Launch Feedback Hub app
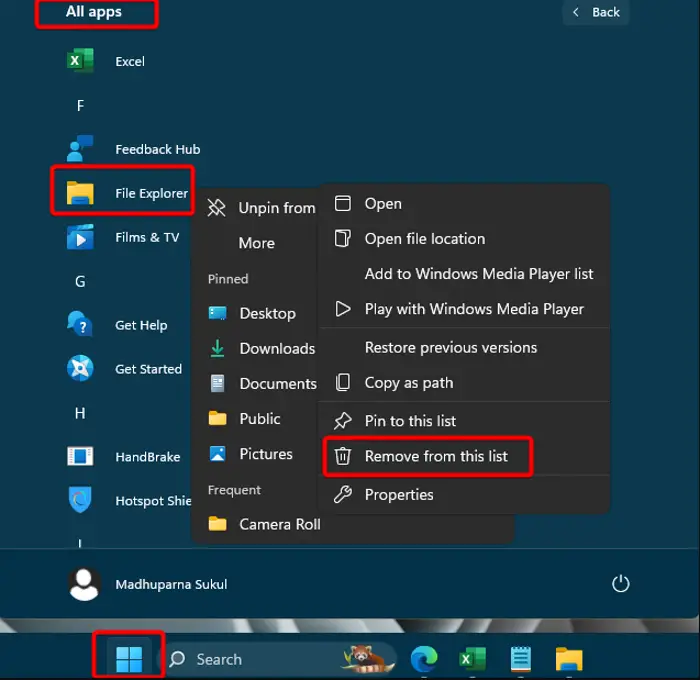This screenshot has height=680, width=700. coord(133,149)
